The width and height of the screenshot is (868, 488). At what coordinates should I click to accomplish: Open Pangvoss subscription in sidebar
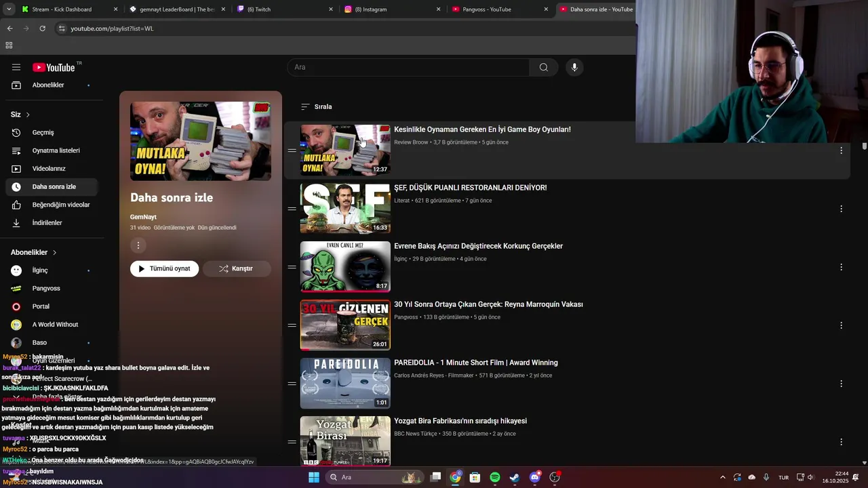52,288
